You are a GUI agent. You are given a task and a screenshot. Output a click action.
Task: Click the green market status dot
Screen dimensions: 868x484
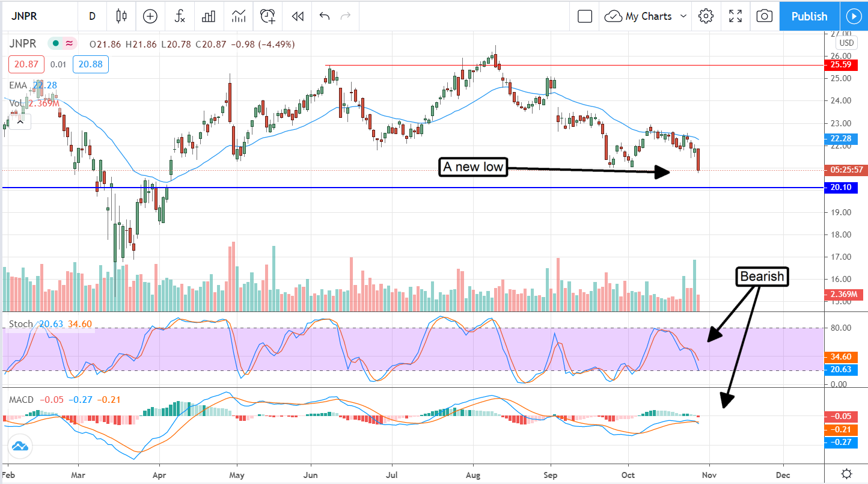coord(56,43)
